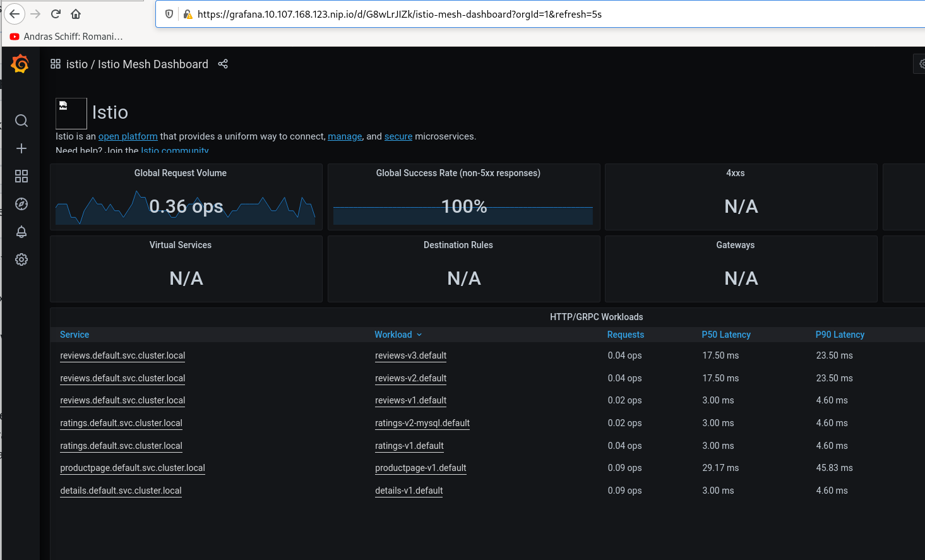
Task: Open the Grafana search panel
Action: (21, 121)
